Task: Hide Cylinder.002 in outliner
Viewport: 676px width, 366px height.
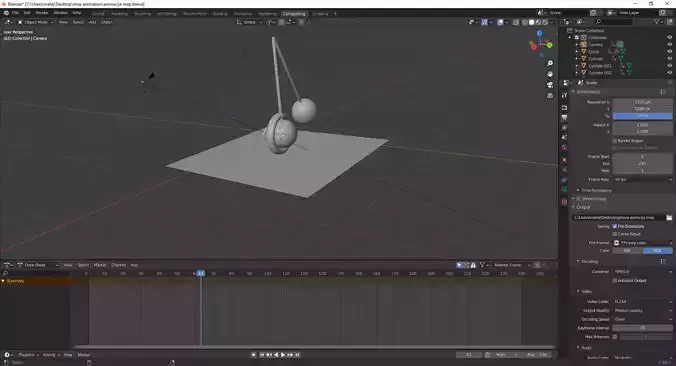Action: (x=670, y=73)
